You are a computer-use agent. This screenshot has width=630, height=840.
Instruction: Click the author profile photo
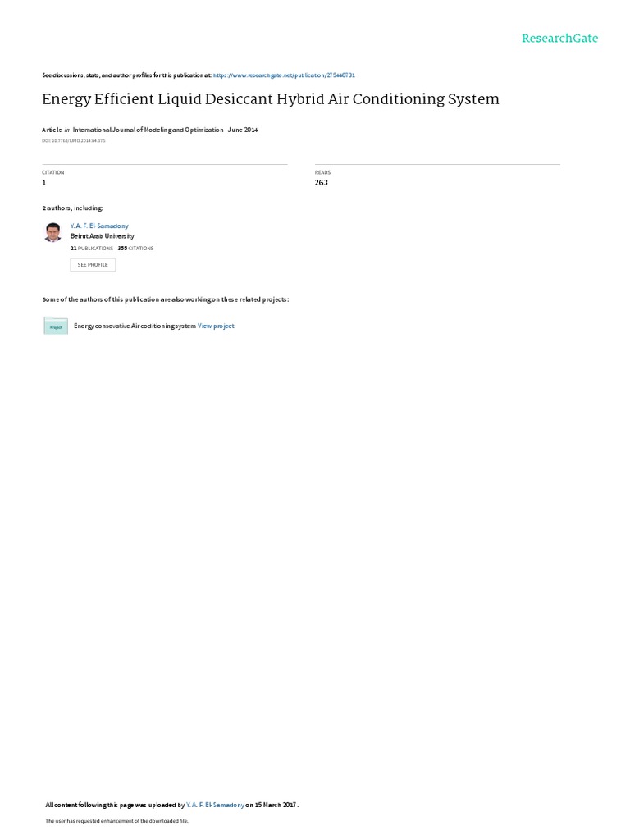52,232
